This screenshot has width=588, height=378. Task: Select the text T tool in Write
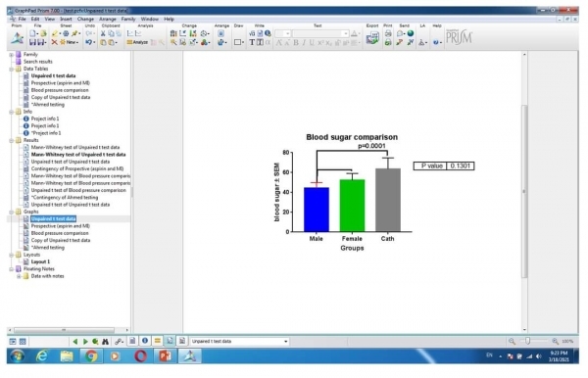[x=252, y=43]
